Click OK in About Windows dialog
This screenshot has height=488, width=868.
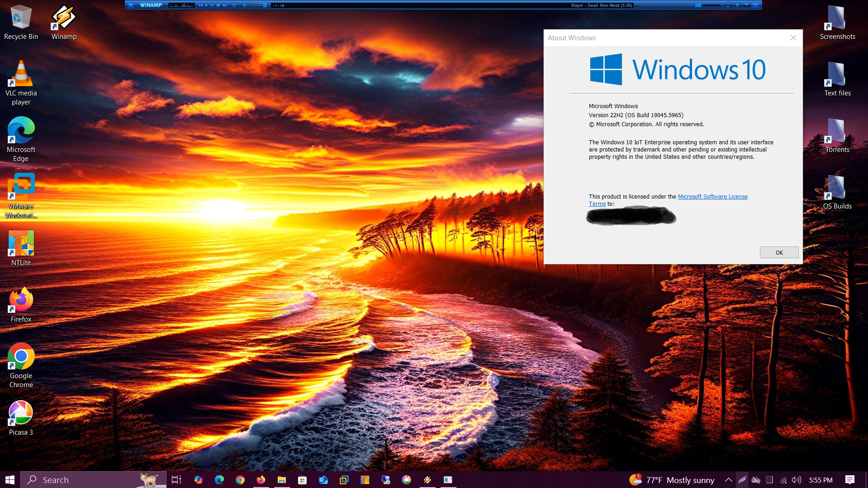[x=779, y=252]
